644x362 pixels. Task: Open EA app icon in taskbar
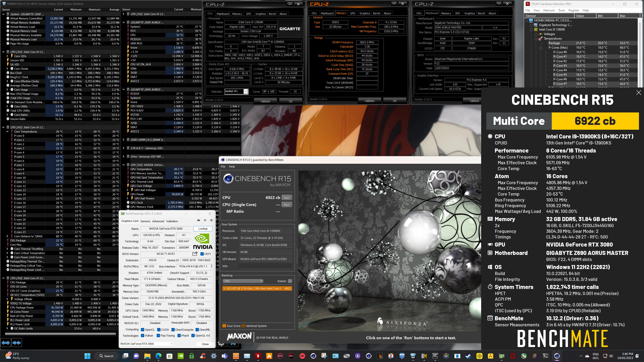point(302,356)
